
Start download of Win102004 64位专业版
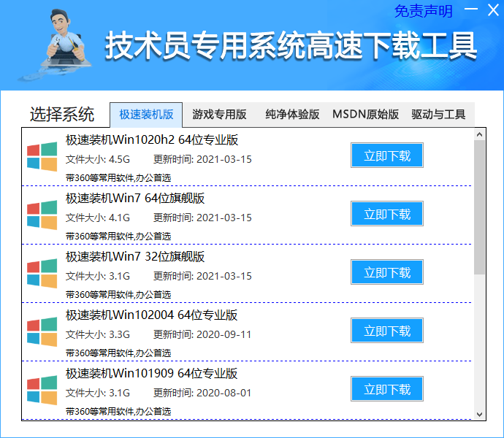[x=387, y=331]
